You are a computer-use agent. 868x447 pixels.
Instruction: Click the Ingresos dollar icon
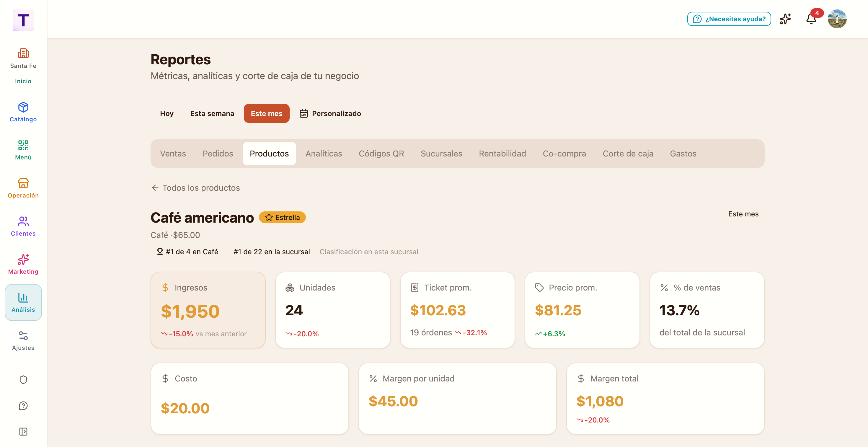point(165,288)
